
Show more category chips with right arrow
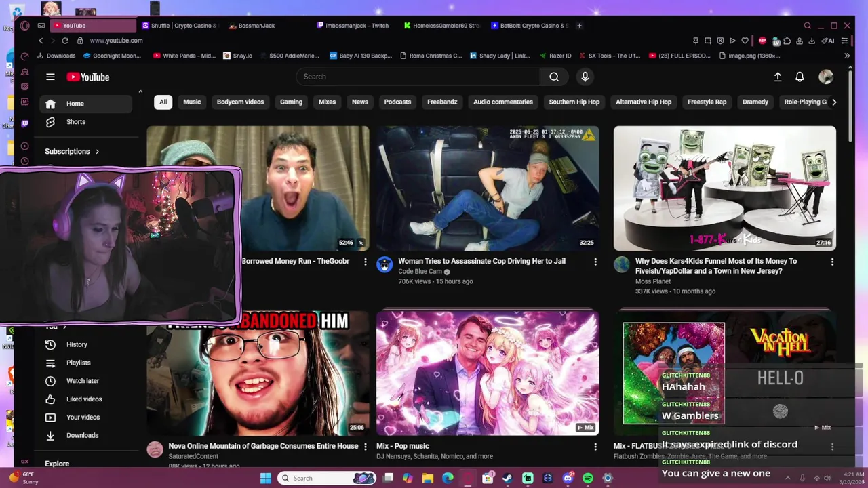833,102
